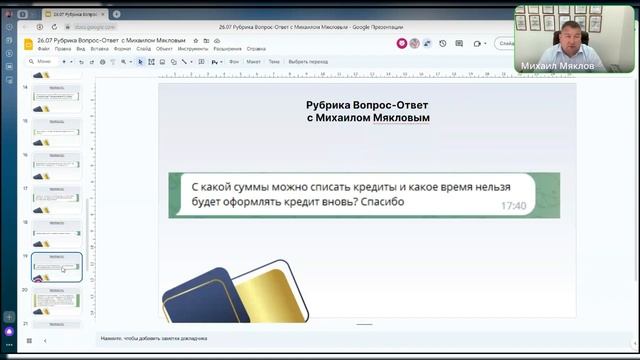
Task: Open the Вставка menu
Action: click(x=100, y=49)
